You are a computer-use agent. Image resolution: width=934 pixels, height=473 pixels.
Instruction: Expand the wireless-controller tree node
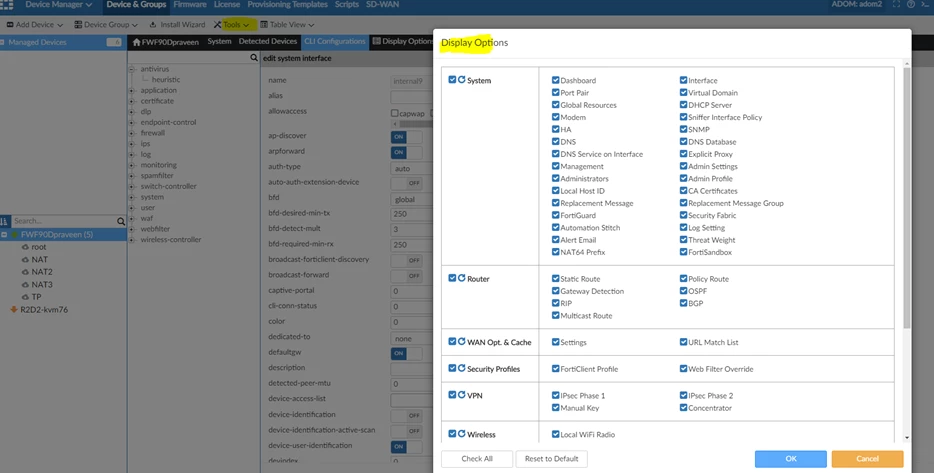point(132,239)
